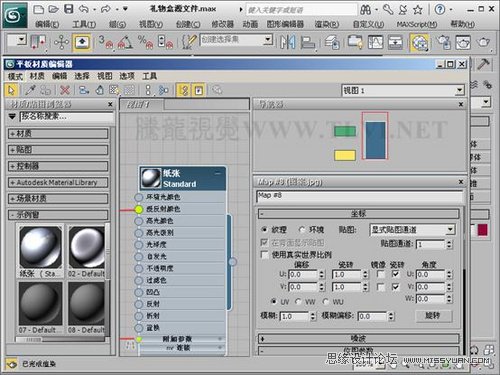Redo the action with the redo arrow
500x375 pixels.
106,9
